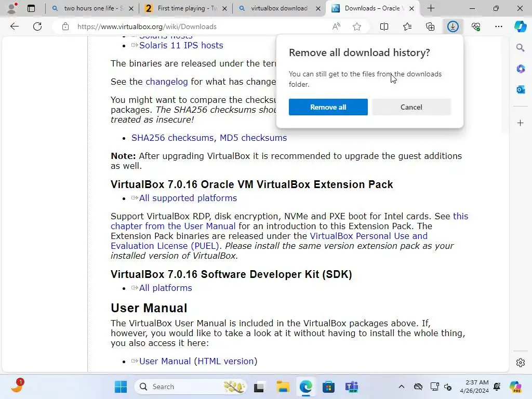The height and width of the screenshot is (399, 532).
Task: Open Split screen view
Action: pyautogui.click(x=384, y=26)
